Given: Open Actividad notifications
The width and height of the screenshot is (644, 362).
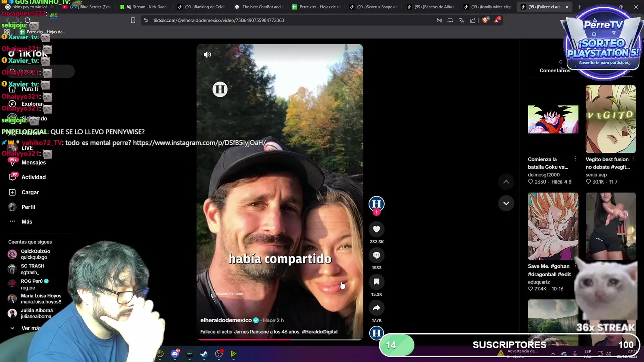Looking at the screenshot, I should (x=33, y=177).
